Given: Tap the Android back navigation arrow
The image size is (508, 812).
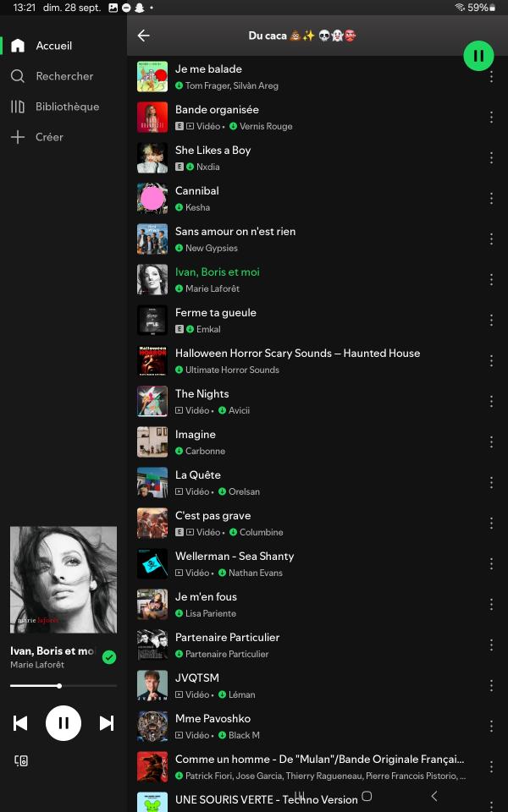Looking at the screenshot, I should 433,796.
